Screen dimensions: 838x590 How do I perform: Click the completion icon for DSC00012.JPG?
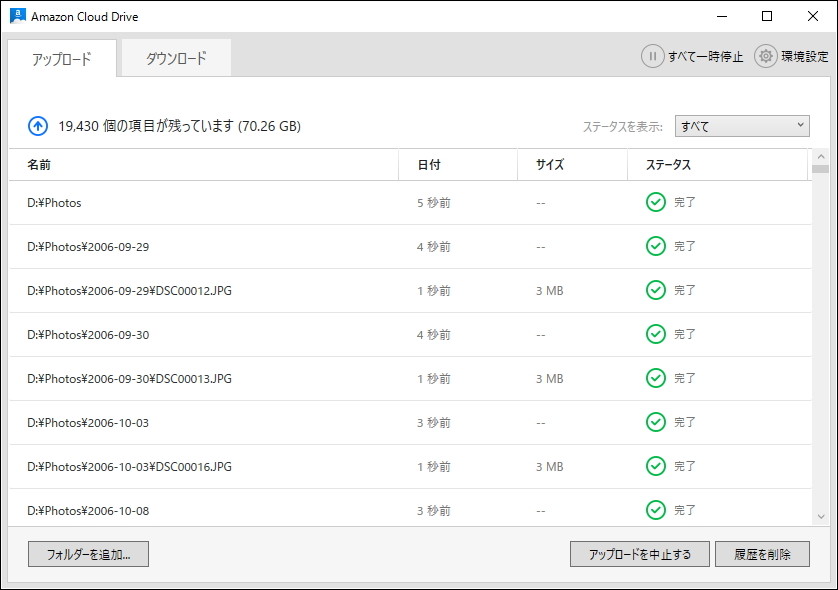tap(656, 290)
